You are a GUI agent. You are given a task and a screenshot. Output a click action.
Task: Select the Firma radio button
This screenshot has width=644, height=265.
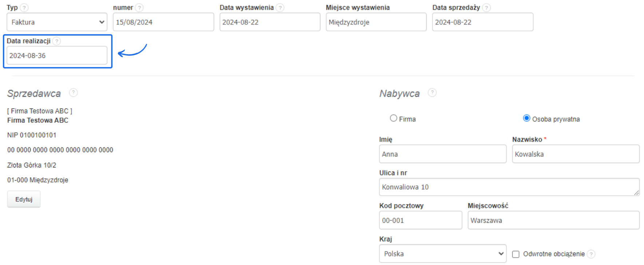click(394, 118)
